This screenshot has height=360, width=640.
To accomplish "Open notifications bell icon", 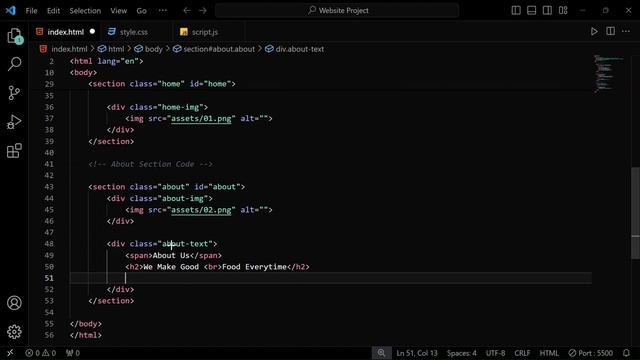I will point(626,353).
